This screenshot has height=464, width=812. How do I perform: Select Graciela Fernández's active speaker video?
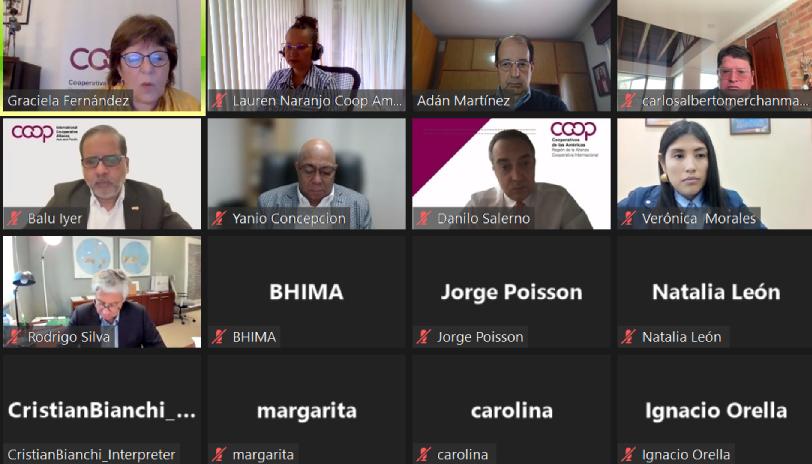(102, 55)
